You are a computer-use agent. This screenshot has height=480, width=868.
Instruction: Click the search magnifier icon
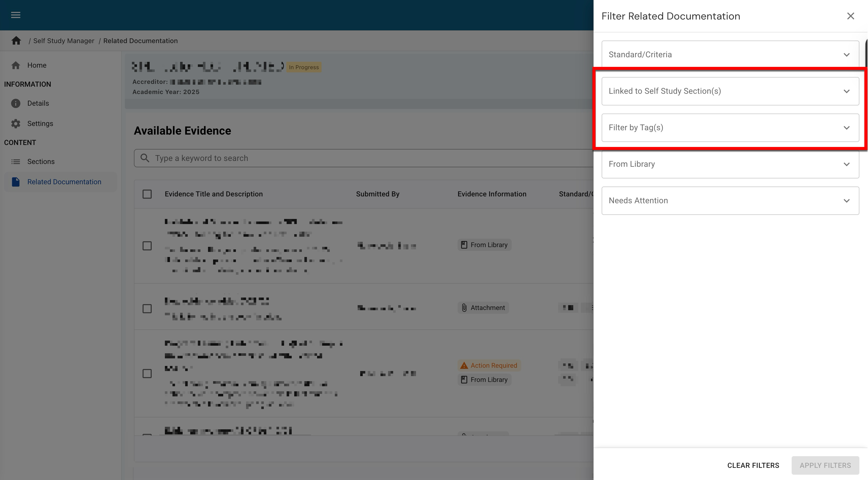[145, 158]
